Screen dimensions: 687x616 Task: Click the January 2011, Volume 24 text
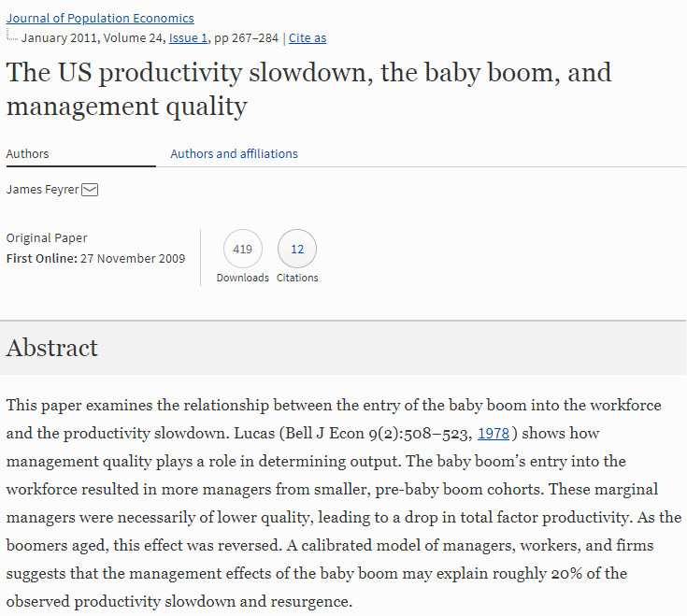click(93, 38)
